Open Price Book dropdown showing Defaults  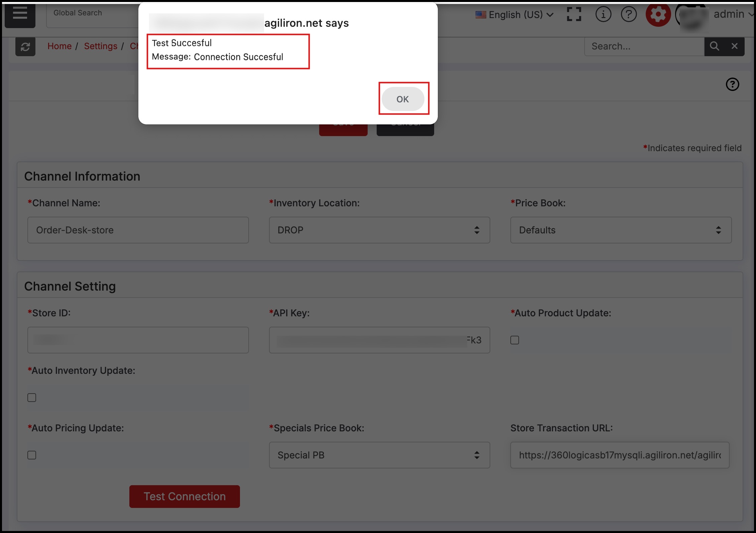click(621, 230)
